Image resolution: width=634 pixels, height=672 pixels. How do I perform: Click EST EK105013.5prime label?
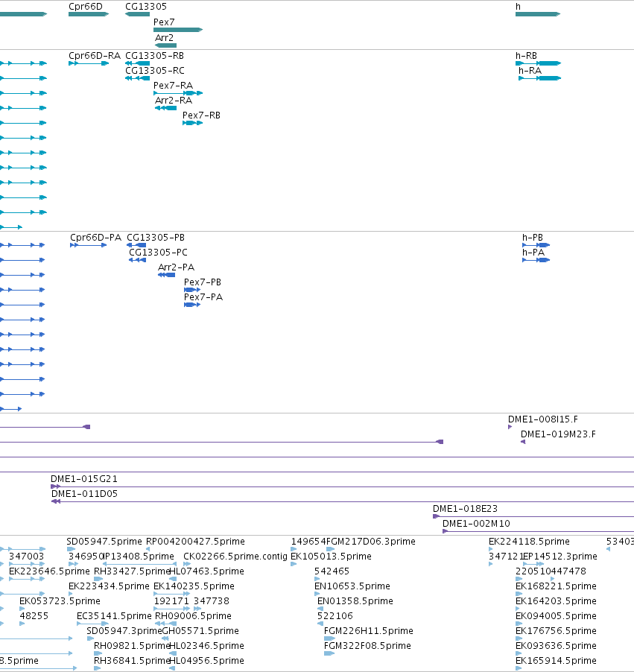[331, 557]
